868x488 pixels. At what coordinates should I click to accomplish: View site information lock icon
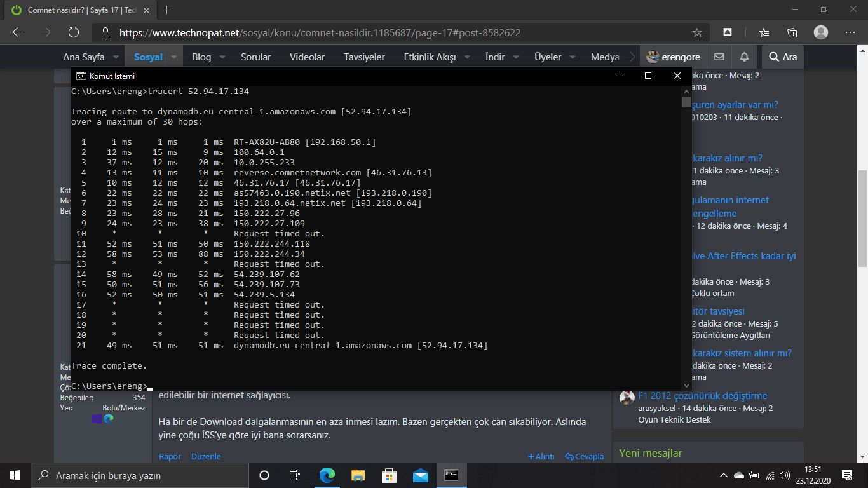pyautogui.click(x=105, y=32)
